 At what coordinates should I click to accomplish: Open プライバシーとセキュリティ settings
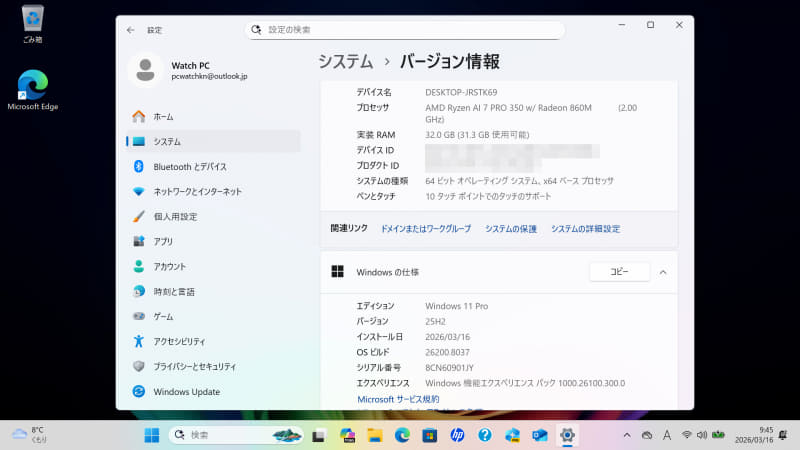coord(213,367)
